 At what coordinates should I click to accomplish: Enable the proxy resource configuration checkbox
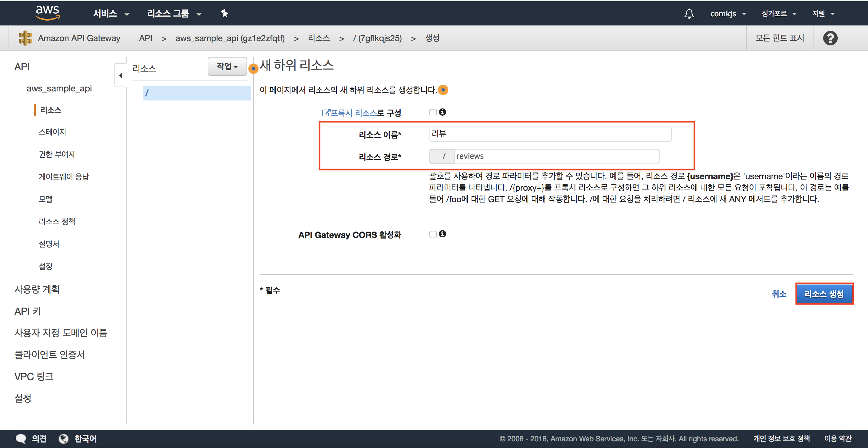[433, 113]
